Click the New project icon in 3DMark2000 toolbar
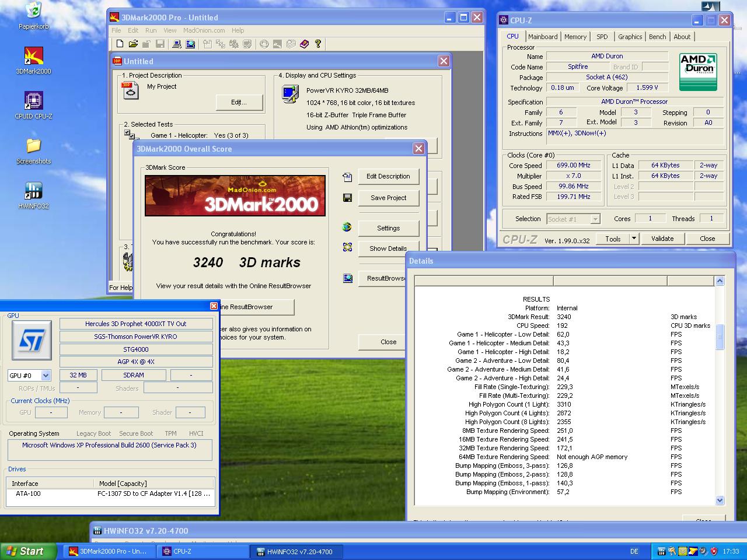This screenshot has height=560, width=747. (x=120, y=44)
